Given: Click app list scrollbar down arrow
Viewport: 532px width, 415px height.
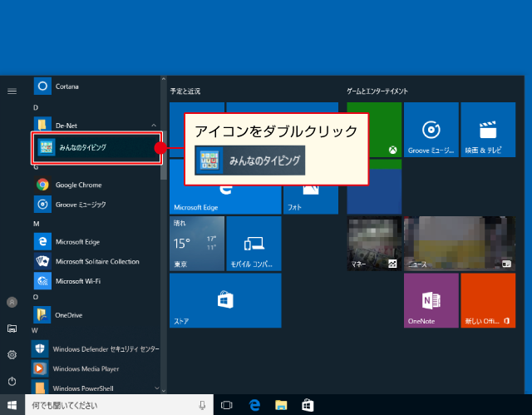Looking at the screenshot, I should click(164, 391).
